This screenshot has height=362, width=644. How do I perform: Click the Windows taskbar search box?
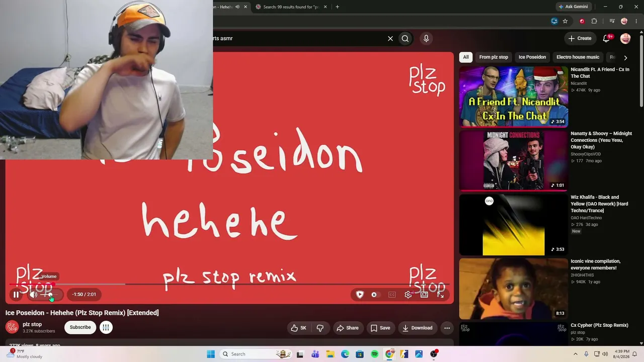[x=256, y=354]
